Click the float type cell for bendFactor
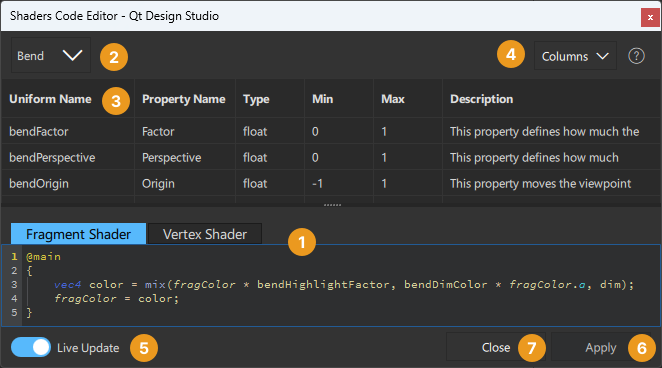The width and height of the screenshot is (662, 368). [270, 131]
